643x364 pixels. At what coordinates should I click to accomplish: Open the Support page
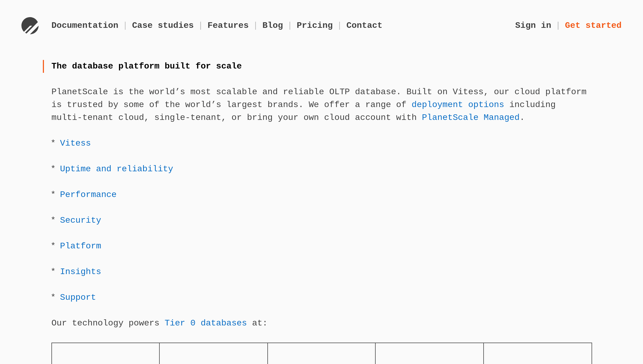pyautogui.click(x=78, y=297)
